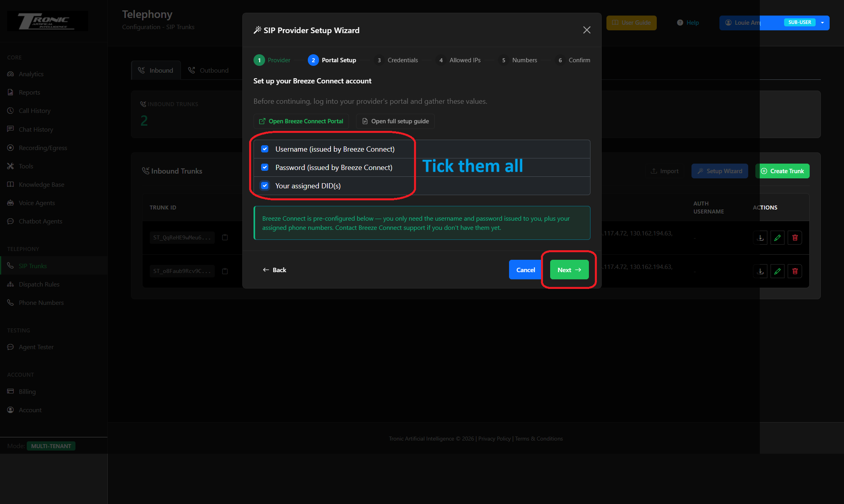The height and width of the screenshot is (504, 844).
Task: Open the User Guide
Action: pyautogui.click(x=631, y=23)
